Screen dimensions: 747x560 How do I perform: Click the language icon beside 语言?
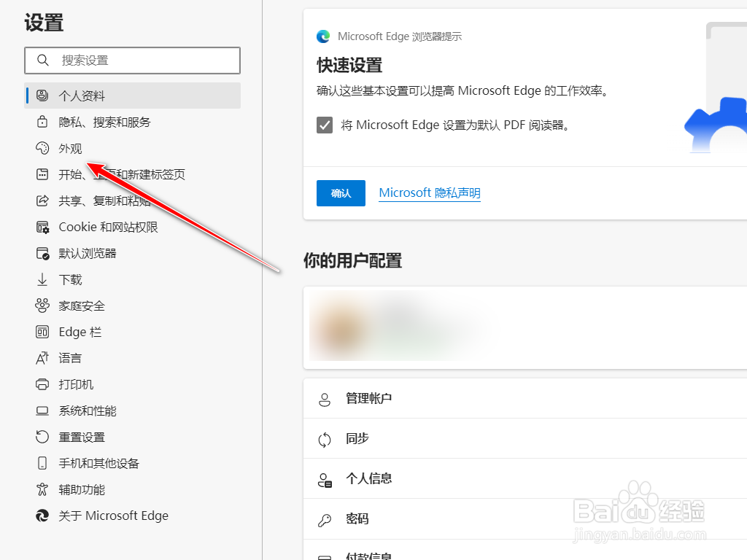click(x=42, y=358)
